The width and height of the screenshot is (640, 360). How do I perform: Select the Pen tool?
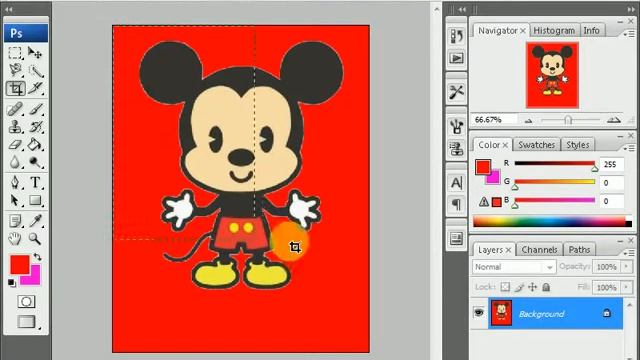click(15, 182)
